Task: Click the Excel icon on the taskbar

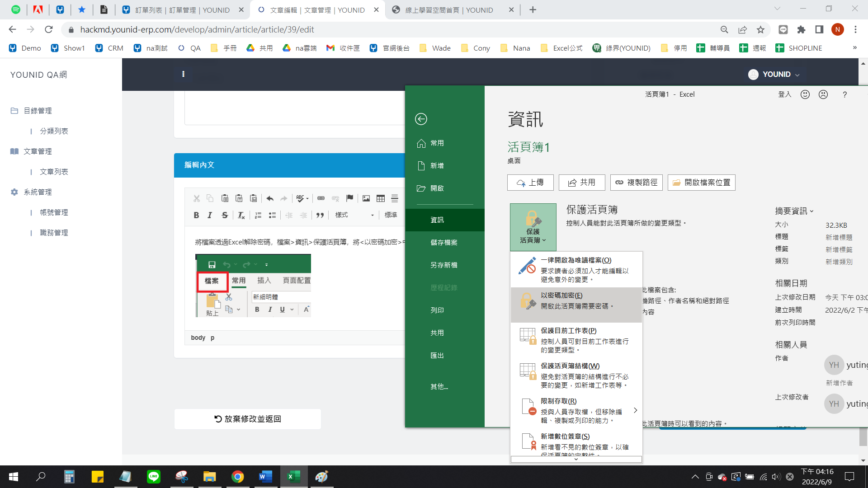Action: point(293,477)
